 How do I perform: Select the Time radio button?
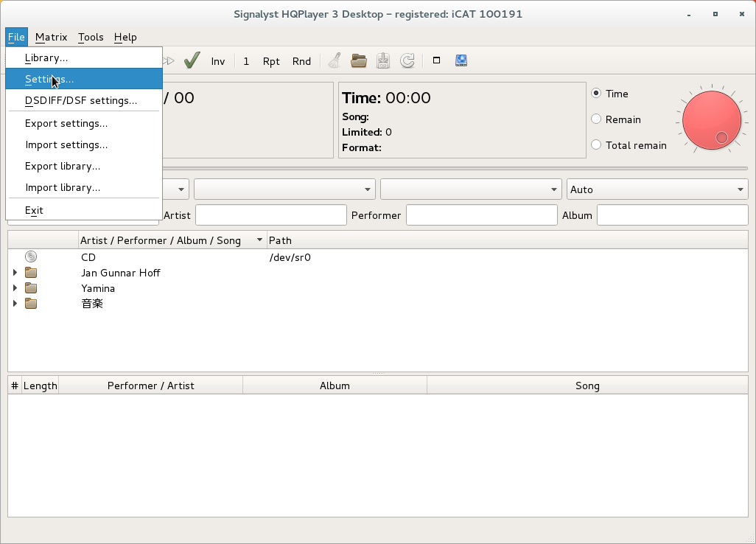pos(596,93)
